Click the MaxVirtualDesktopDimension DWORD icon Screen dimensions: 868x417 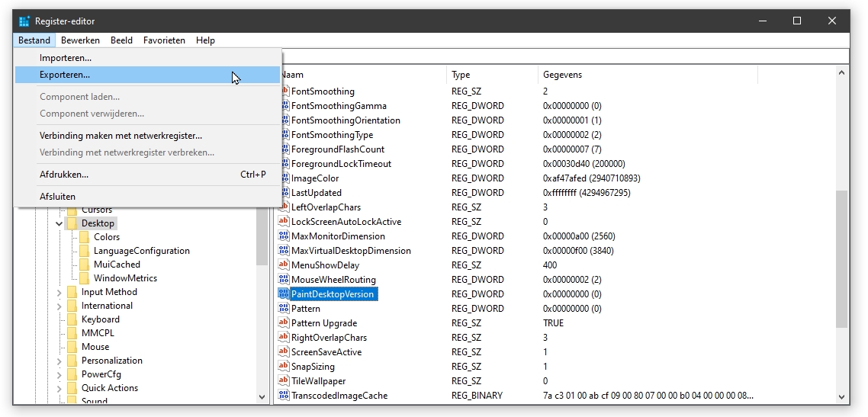[284, 251]
